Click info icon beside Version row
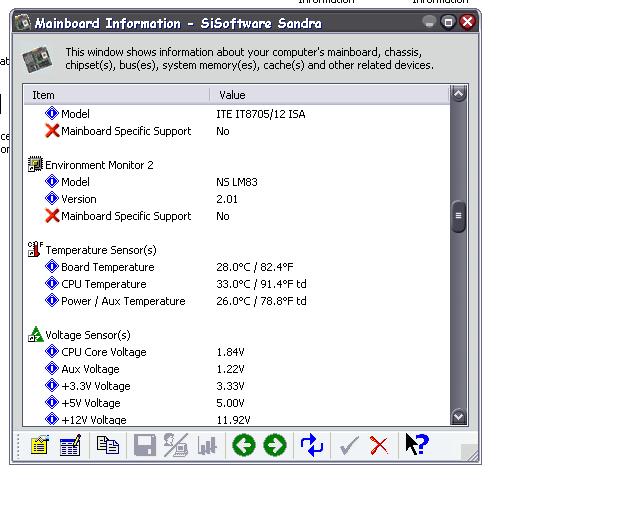640x512 pixels. point(52,198)
